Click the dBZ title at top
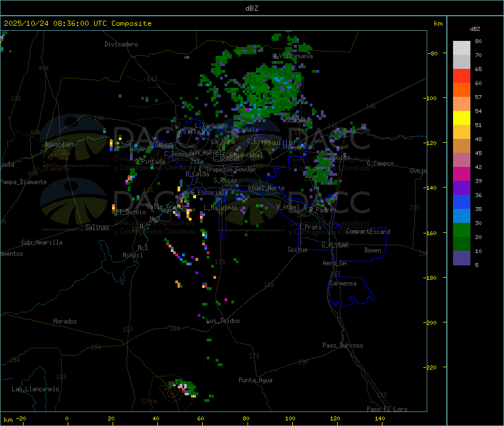 pos(251,8)
